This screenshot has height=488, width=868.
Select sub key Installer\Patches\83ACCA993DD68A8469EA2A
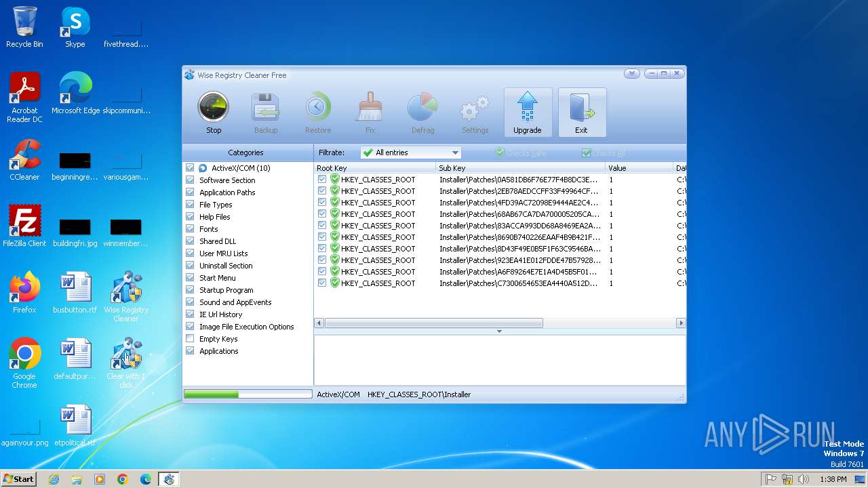519,226
